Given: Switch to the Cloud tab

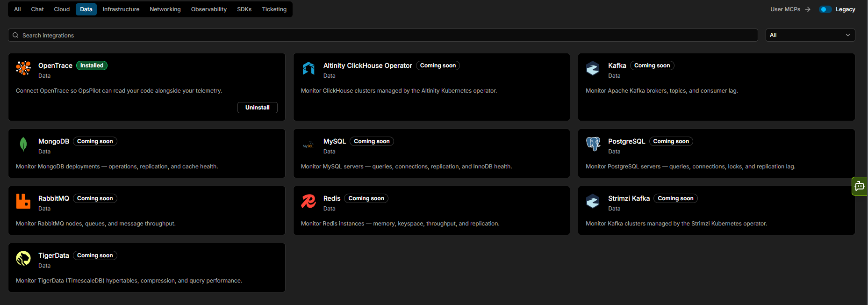Looking at the screenshot, I should (x=62, y=9).
